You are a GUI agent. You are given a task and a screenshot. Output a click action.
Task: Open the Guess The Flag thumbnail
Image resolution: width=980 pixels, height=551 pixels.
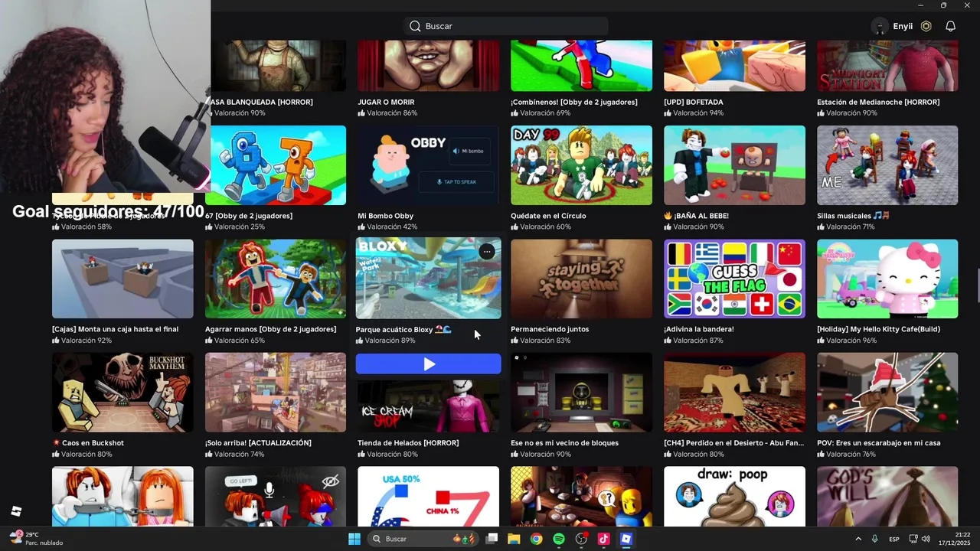[734, 279]
